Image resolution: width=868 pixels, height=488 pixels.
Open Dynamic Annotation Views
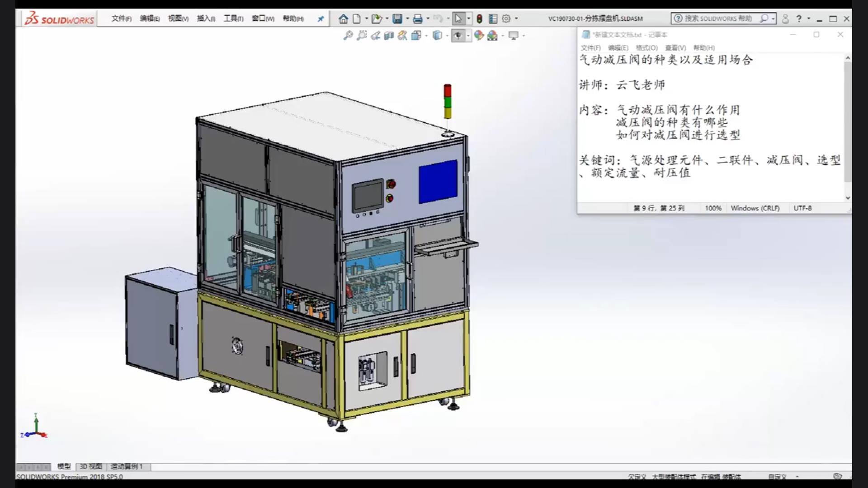tap(402, 35)
